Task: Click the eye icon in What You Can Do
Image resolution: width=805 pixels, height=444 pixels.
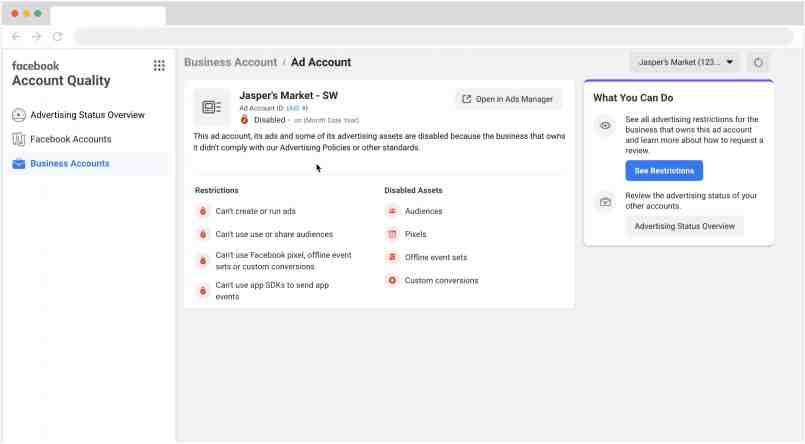Action: tap(605, 126)
